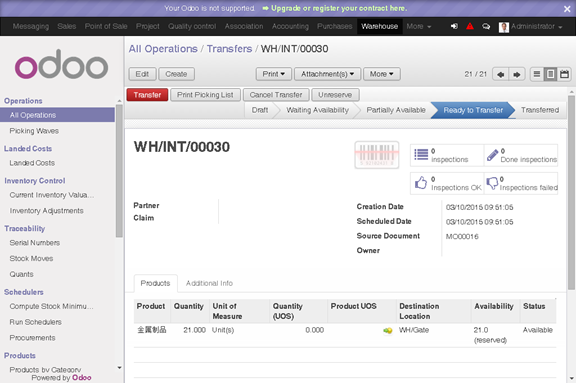This screenshot has width=576, height=383.
Task: Open the Project menu
Action: tap(148, 26)
